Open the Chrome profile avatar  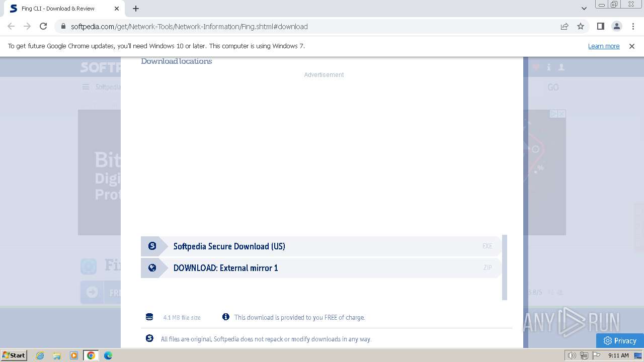pyautogui.click(x=616, y=26)
